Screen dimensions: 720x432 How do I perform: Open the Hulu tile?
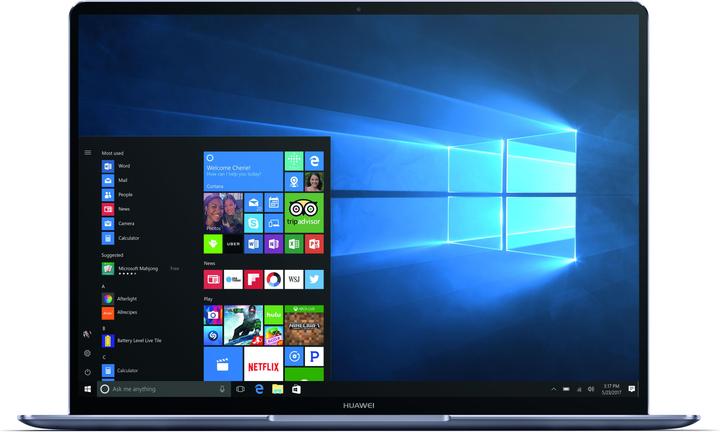[274, 314]
